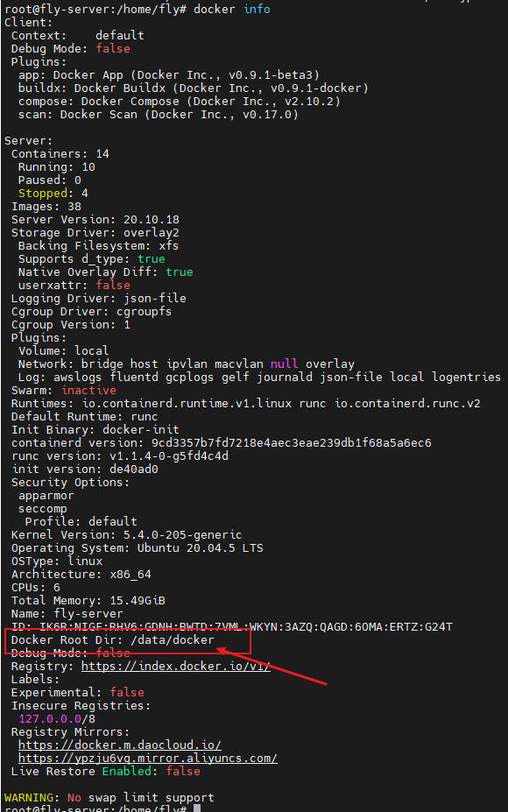Click the WARNING: No swap limit support line
This screenshot has height=812, width=508.
109,797
